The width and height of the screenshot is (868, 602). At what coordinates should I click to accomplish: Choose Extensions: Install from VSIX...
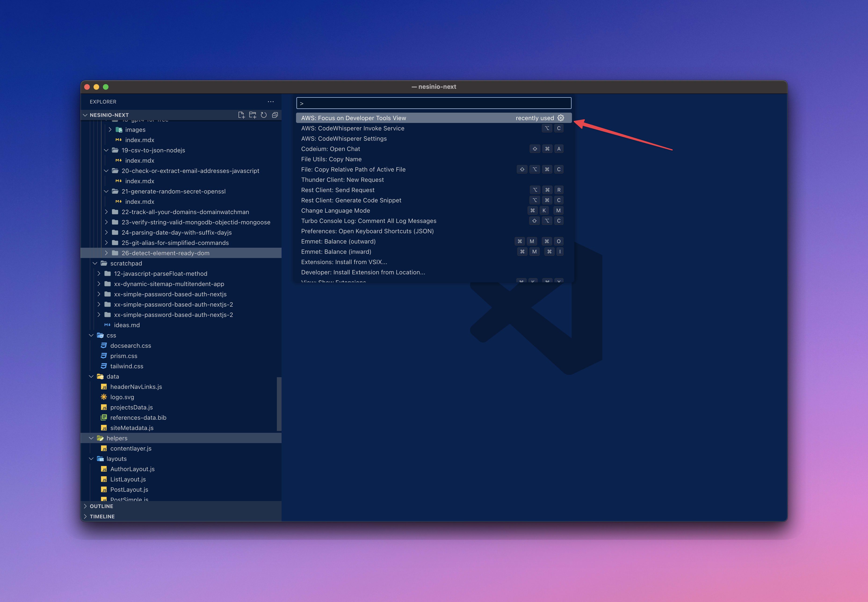coord(434,262)
